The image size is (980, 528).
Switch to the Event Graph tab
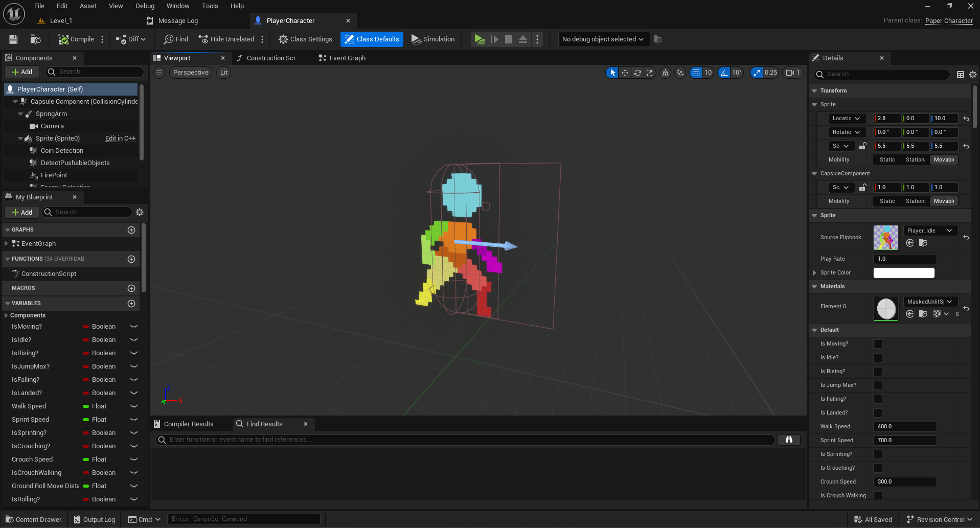pyautogui.click(x=342, y=58)
